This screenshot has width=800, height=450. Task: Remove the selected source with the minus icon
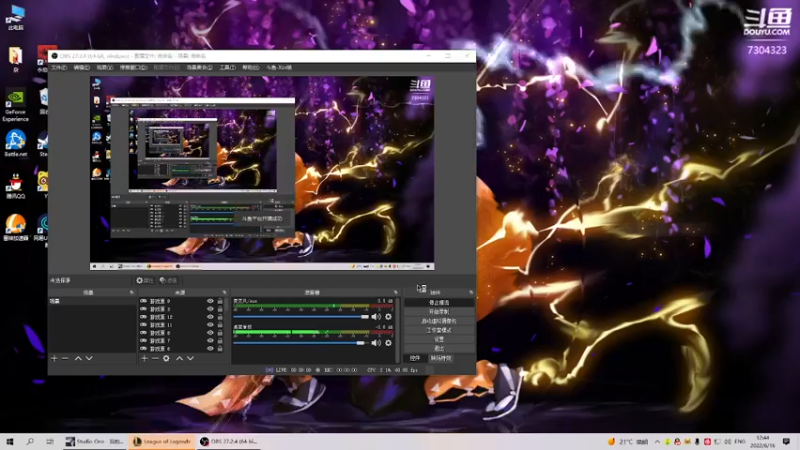click(x=155, y=359)
